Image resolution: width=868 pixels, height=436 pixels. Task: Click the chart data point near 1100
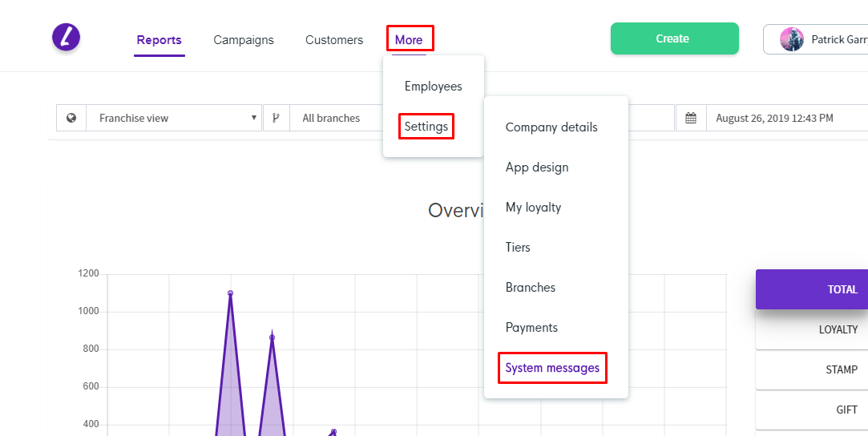coord(230,293)
